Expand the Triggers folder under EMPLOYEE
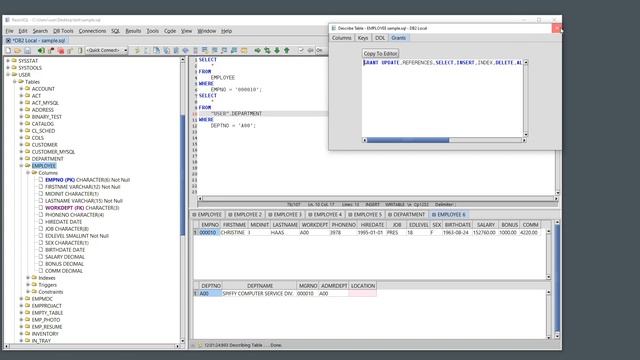Screen dimensions: 640x360 (x=28, y=285)
